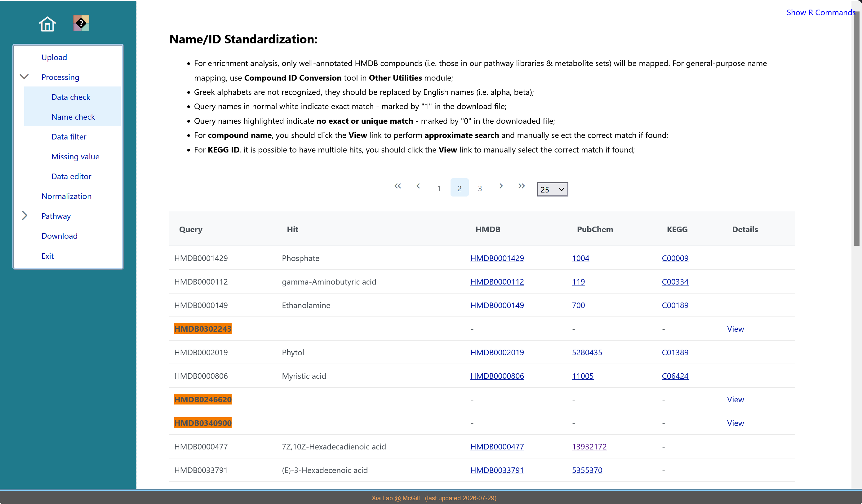This screenshot has height=504, width=862.
Task: Select highlighted query HMDB0302243
Action: pos(203,329)
